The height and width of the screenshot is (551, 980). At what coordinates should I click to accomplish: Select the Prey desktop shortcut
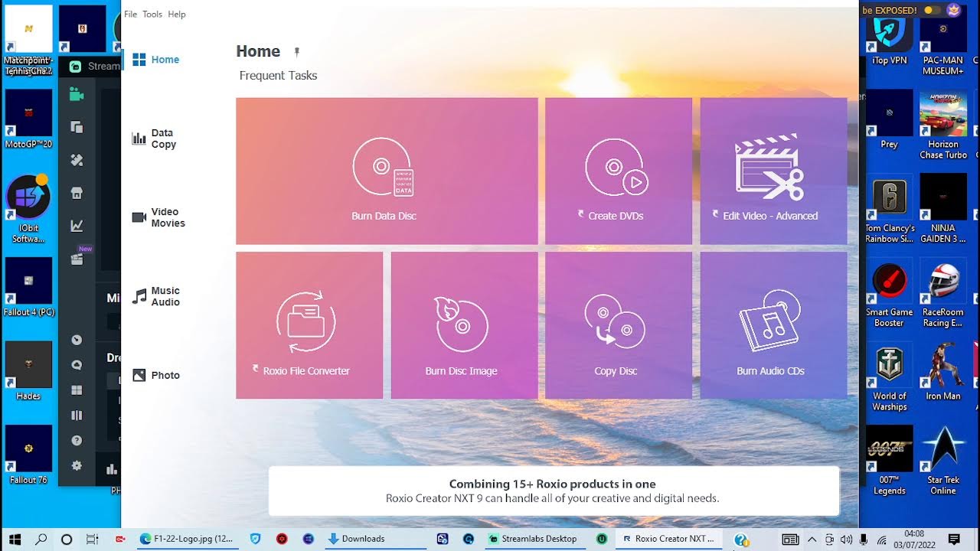pos(889,119)
